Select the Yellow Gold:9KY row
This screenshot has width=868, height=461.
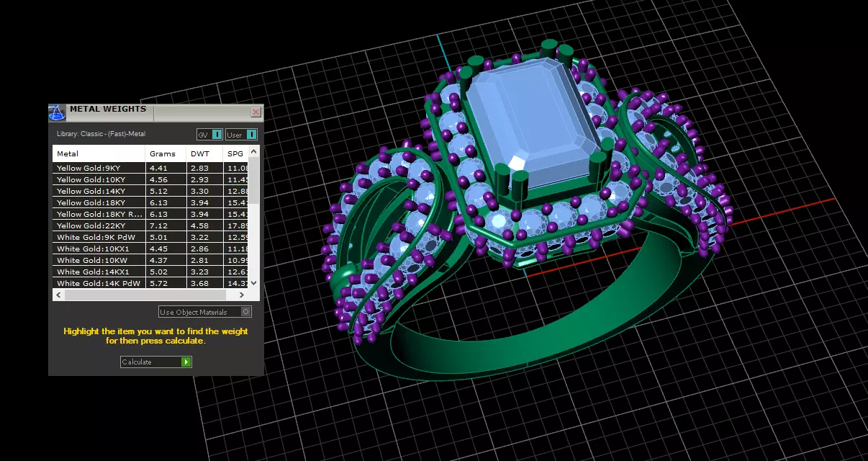(x=150, y=168)
